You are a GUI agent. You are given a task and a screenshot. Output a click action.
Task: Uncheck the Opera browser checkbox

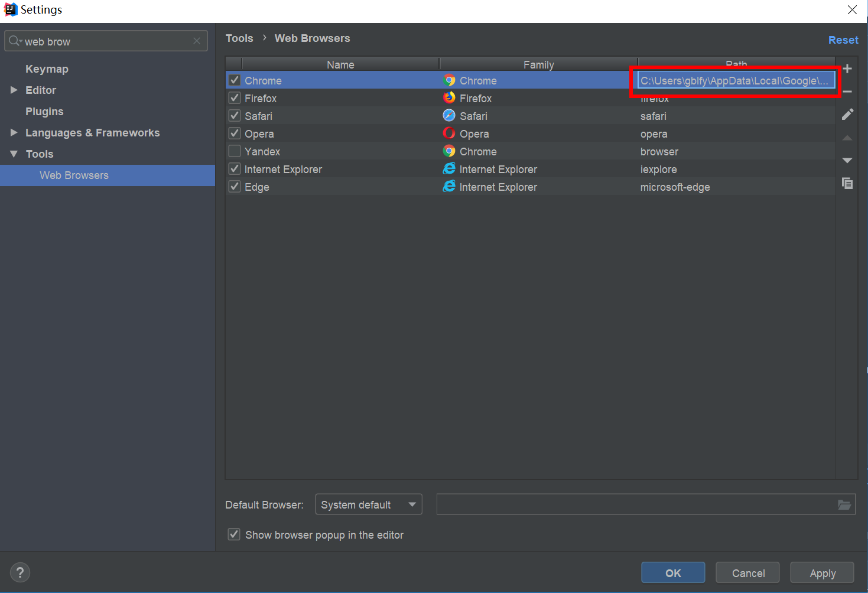[x=235, y=133]
